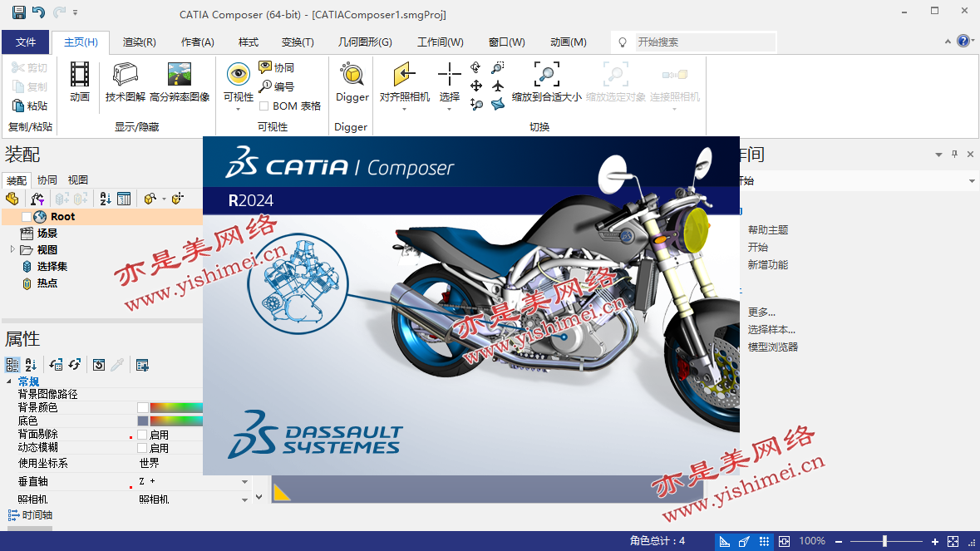
Task: Tick the Root visibility checkbox
Action: [27, 217]
